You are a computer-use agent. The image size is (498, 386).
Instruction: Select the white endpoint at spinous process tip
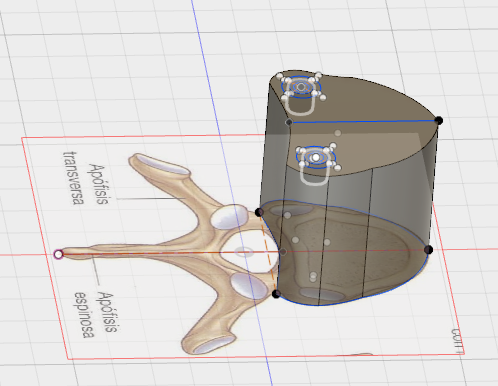59,254
